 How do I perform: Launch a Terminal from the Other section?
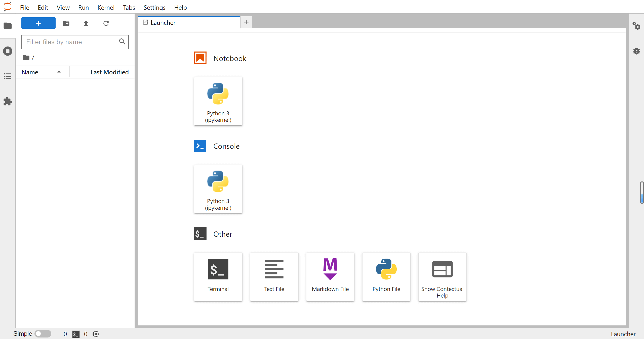click(218, 276)
